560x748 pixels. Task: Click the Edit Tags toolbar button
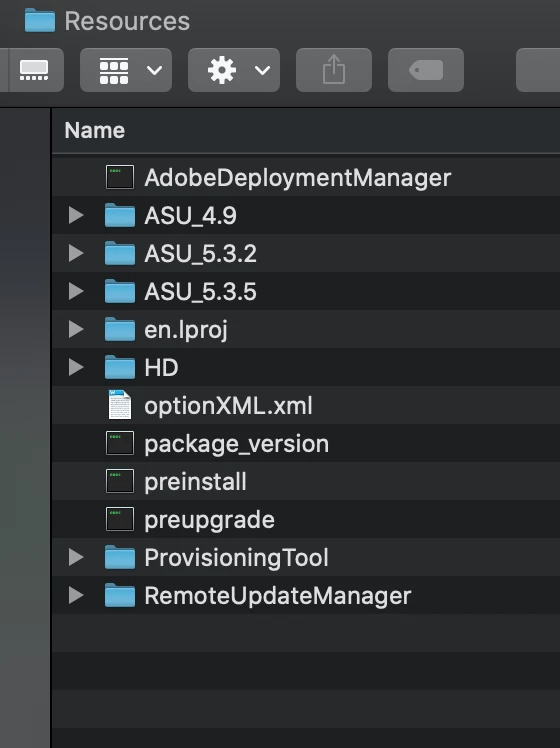(x=426, y=70)
